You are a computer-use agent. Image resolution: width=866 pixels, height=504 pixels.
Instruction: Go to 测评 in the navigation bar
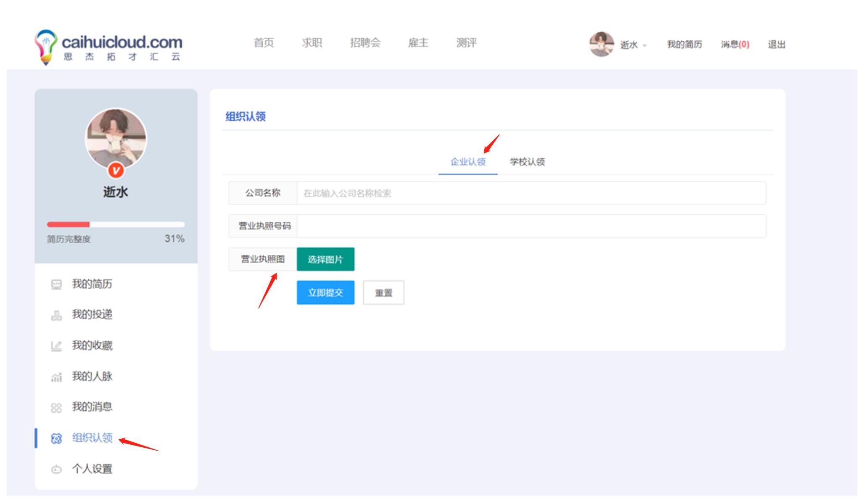466,43
